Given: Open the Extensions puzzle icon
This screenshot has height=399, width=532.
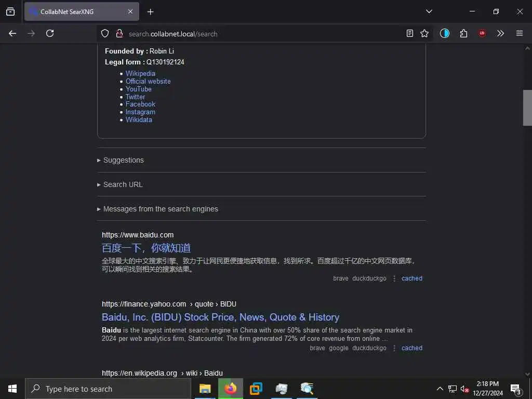Looking at the screenshot, I should click(x=463, y=33).
